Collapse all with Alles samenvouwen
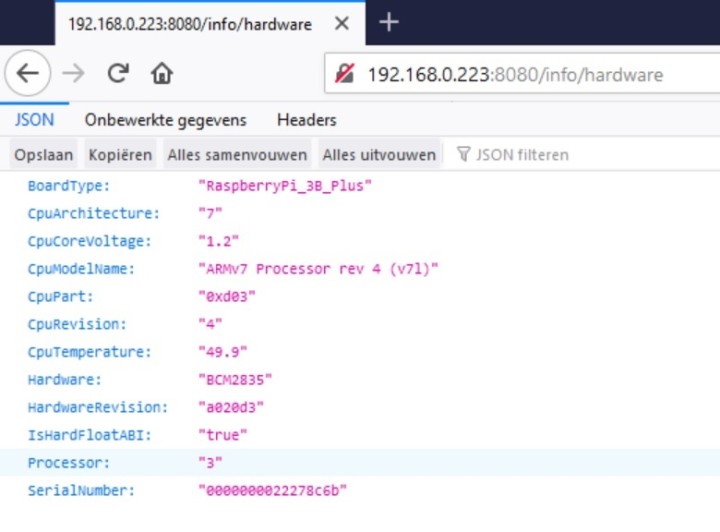The image size is (720, 532). (x=237, y=155)
